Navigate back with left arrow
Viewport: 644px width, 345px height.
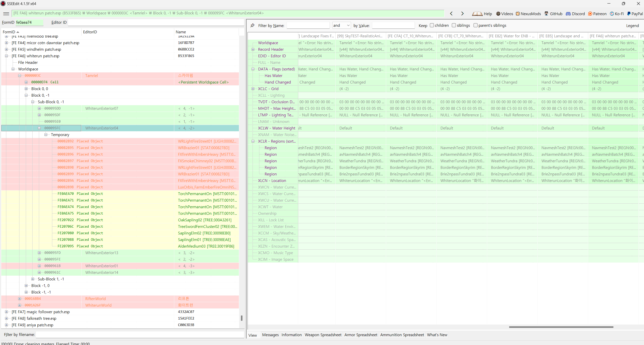(451, 14)
